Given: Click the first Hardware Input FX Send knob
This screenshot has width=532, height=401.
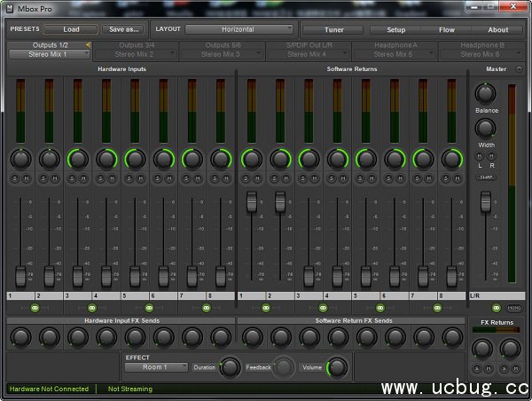Looking at the screenshot, I should click(20, 337).
